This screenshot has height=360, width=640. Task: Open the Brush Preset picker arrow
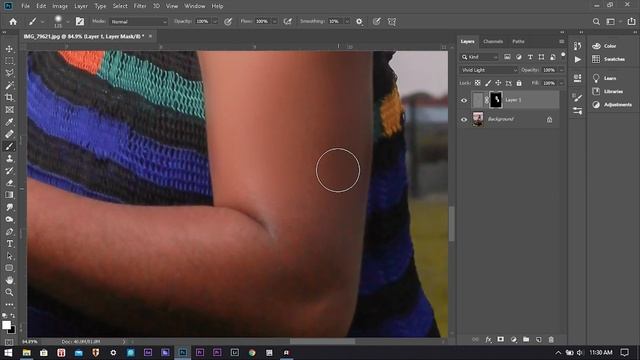pyautogui.click(x=67, y=22)
